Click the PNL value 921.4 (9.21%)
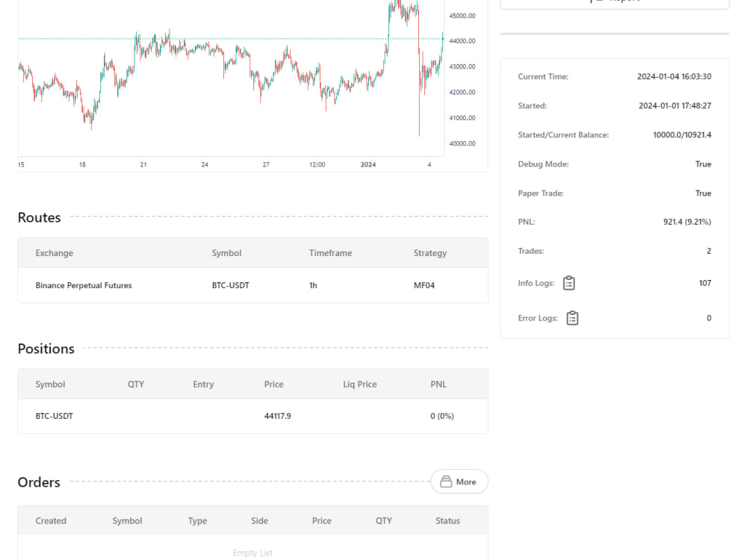Viewport: 747px width, 560px height. point(687,222)
